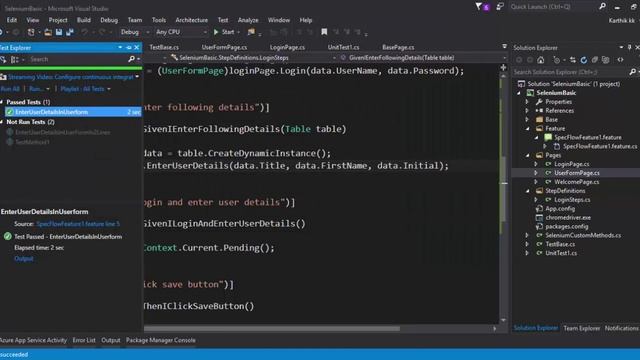640x360 pixels.
Task: Click the Save All toolbar icon
Action: [x=70, y=32]
